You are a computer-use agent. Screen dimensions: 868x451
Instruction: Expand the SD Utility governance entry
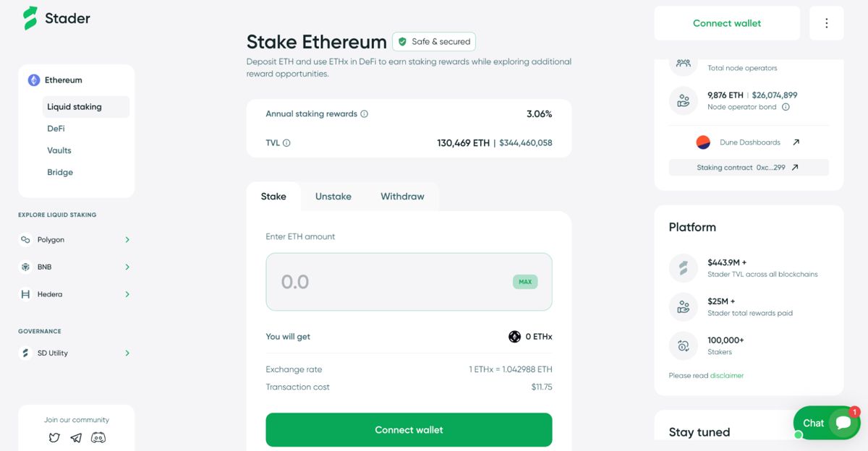pos(127,353)
